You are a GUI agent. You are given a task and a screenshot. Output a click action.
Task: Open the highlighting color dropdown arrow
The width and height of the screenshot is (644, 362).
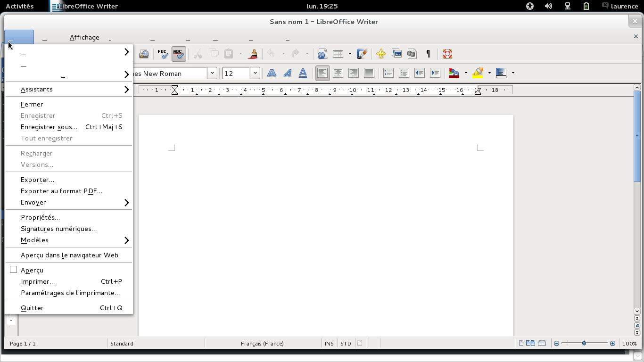(489, 73)
